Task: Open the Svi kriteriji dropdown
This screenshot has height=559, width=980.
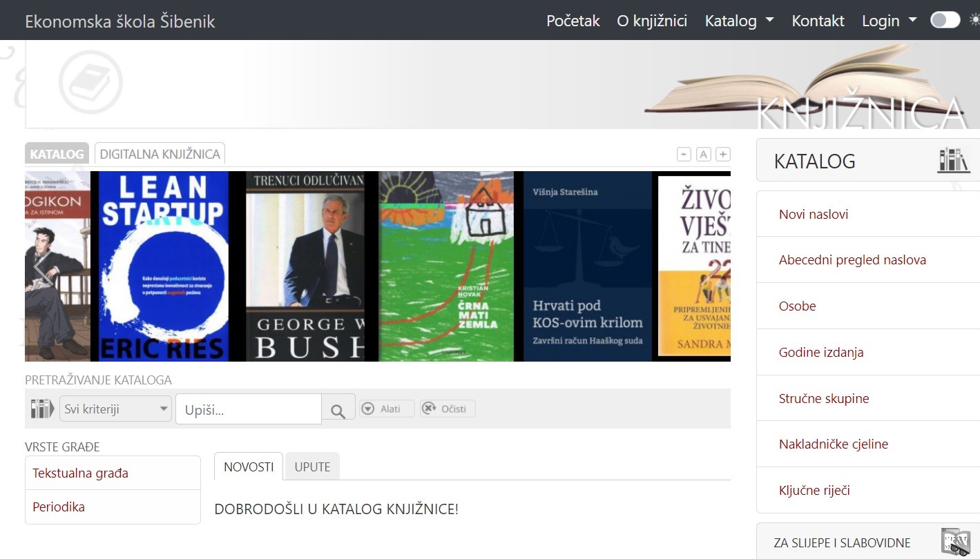Action: 115,409
